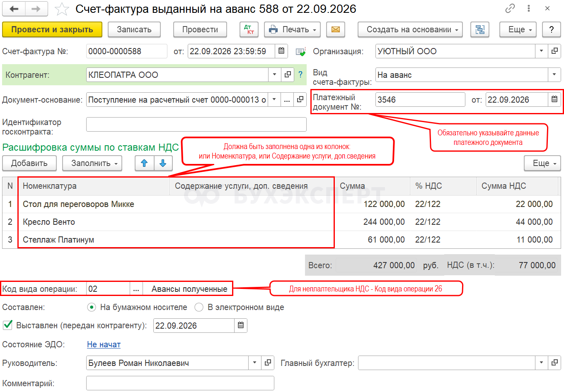Screen dimensions: 564x392
Task: Click the envelope email icon
Action: coord(336,29)
